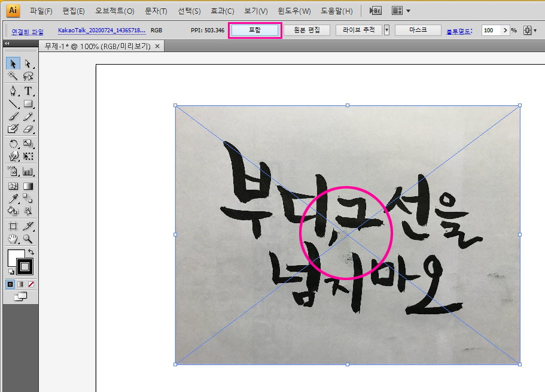Screen dimensions: 545x392
Task: Select the Hand tool
Action: (x=13, y=239)
